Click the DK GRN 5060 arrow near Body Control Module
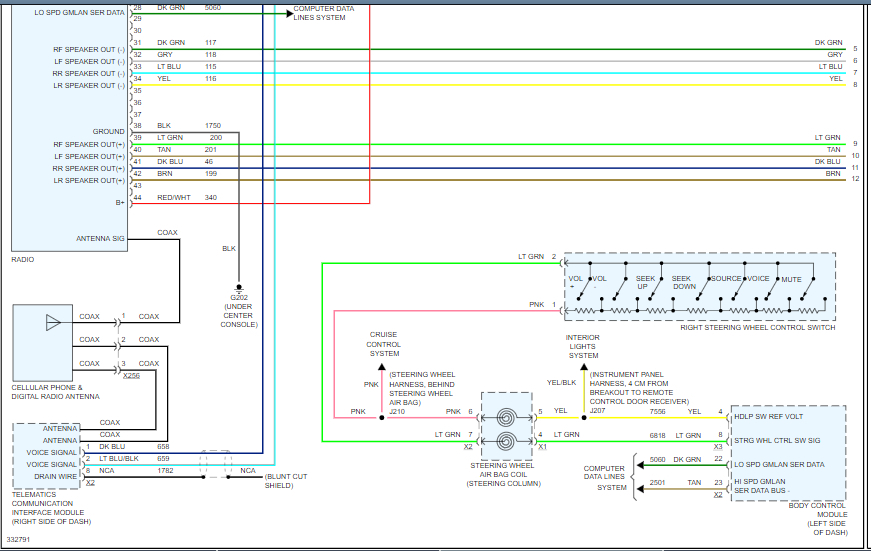Screen dimensions: 871x551 636,461
